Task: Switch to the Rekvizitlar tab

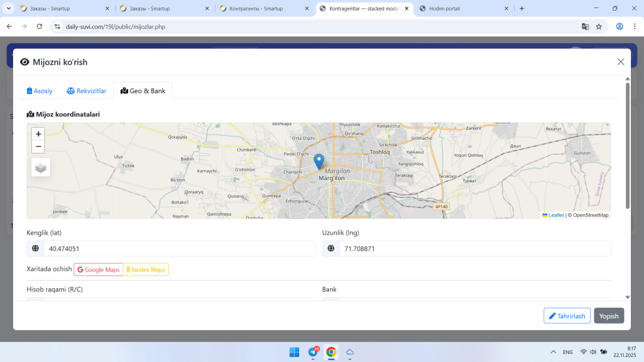Action: [x=87, y=91]
